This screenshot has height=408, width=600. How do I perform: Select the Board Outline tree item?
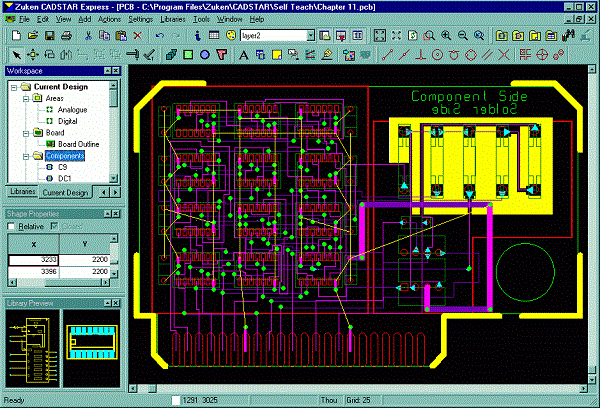coord(78,144)
